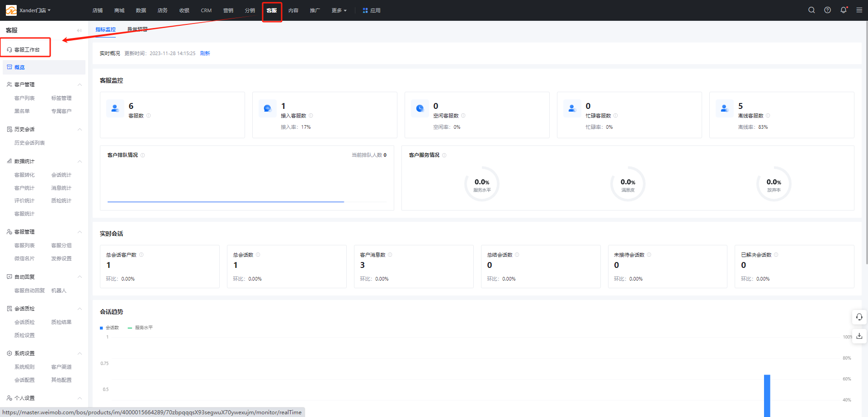This screenshot has width=868, height=417.
Task: Click the info icon next to 客户消息数
Action: pyautogui.click(x=390, y=255)
